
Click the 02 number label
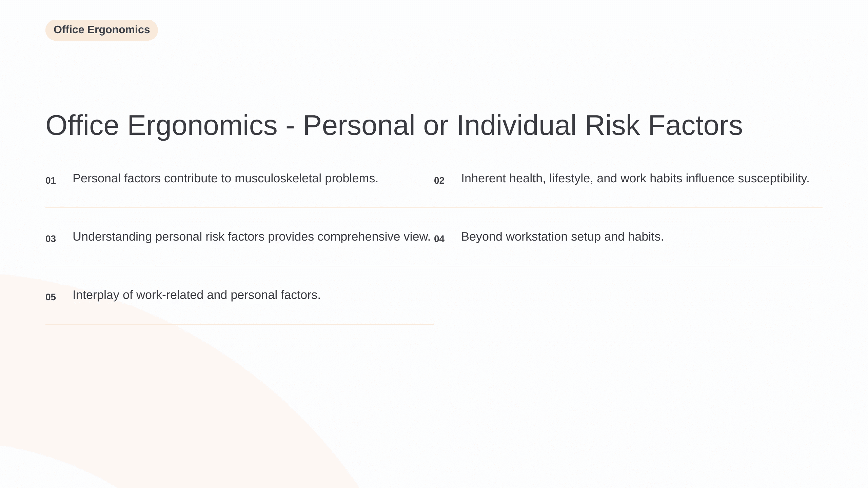439,181
